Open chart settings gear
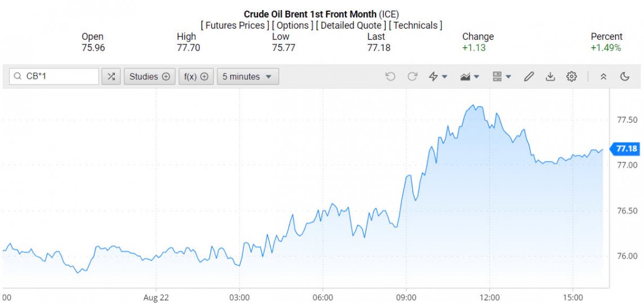 click(x=571, y=76)
